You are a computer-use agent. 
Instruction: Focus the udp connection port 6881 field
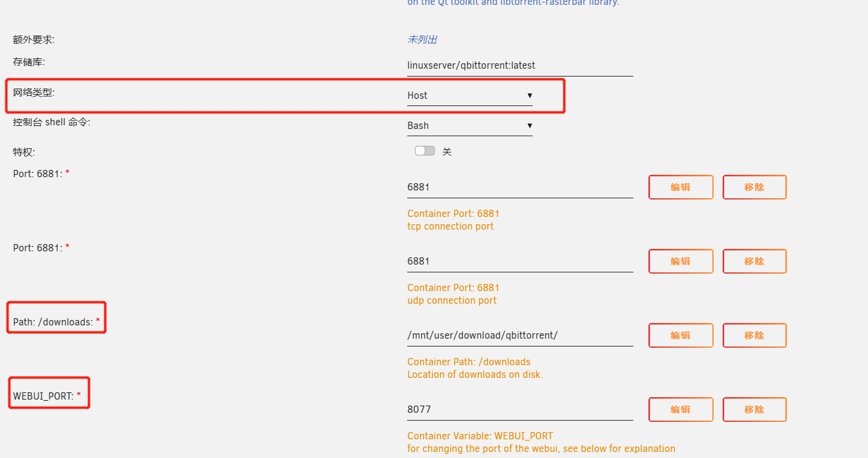(x=519, y=261)
